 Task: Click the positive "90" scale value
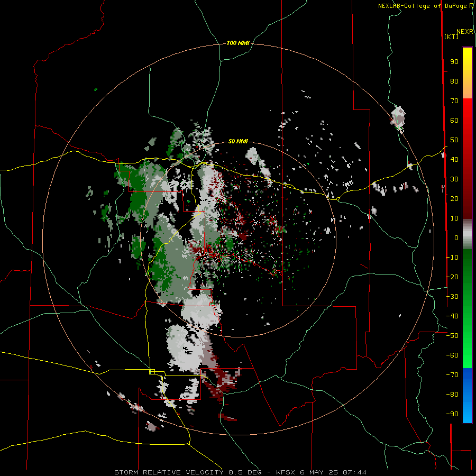coord(454,62)
